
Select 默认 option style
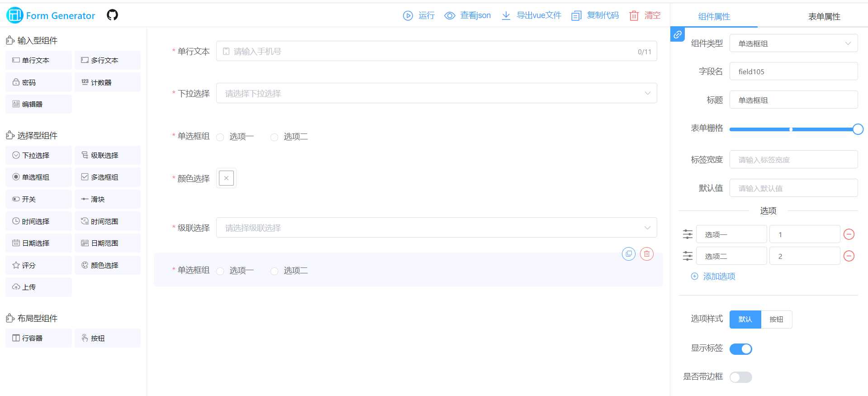(x=745, y=320)
